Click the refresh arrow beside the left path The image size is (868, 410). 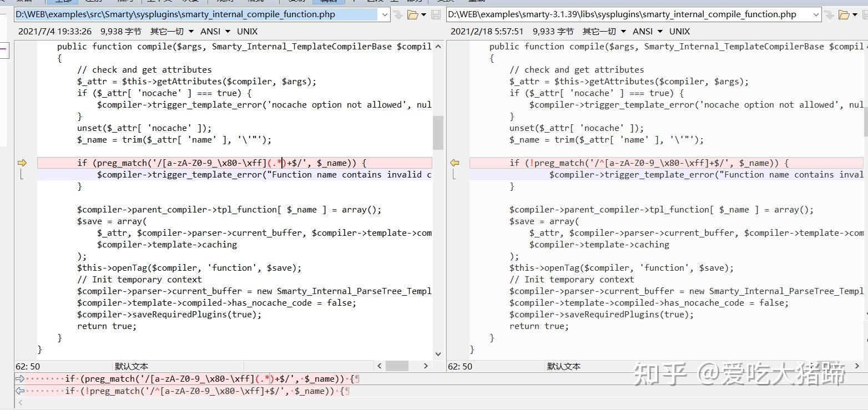397,14
